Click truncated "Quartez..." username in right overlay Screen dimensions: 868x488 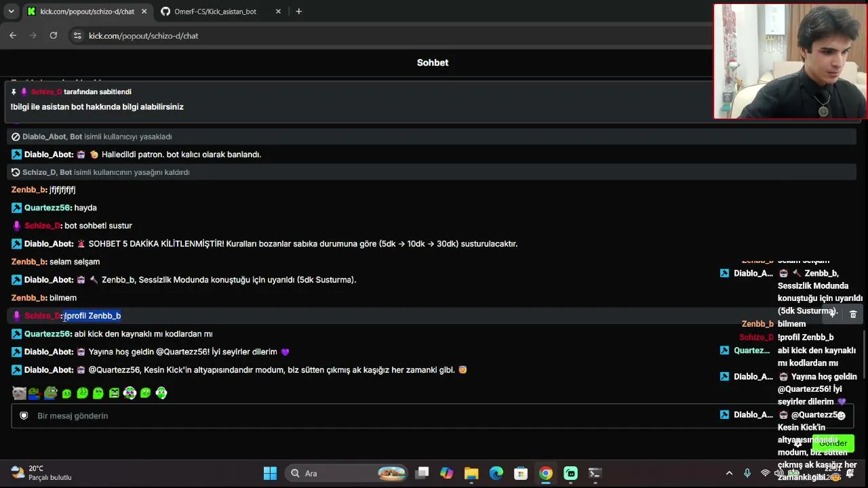click(x=752, y=350)
